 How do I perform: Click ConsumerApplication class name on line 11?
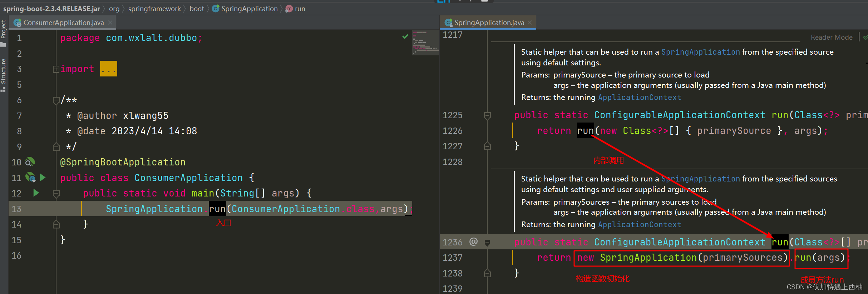188,178
